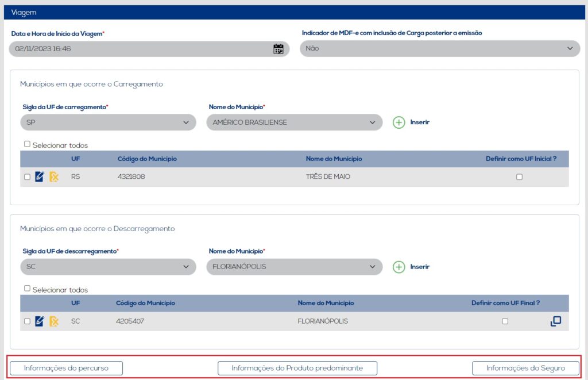Click the edit pencil icon in FLORIANÓPOLIS row
Image resolution: width=588 pixels, height=380 pixels.
coord(40,321)
